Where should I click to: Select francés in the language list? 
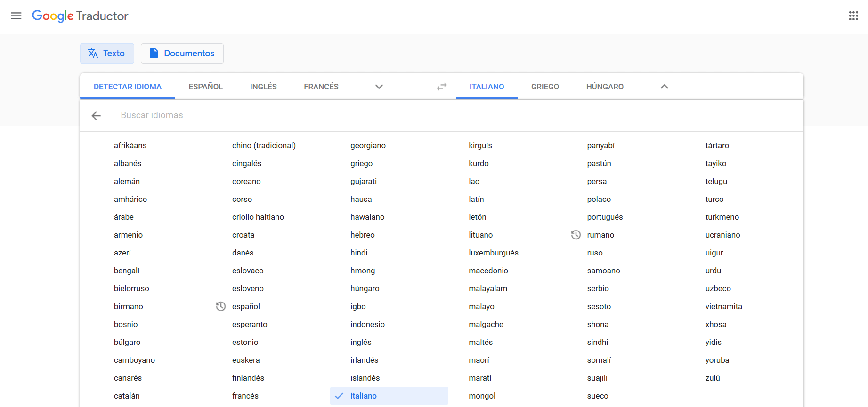pos(245,396)
